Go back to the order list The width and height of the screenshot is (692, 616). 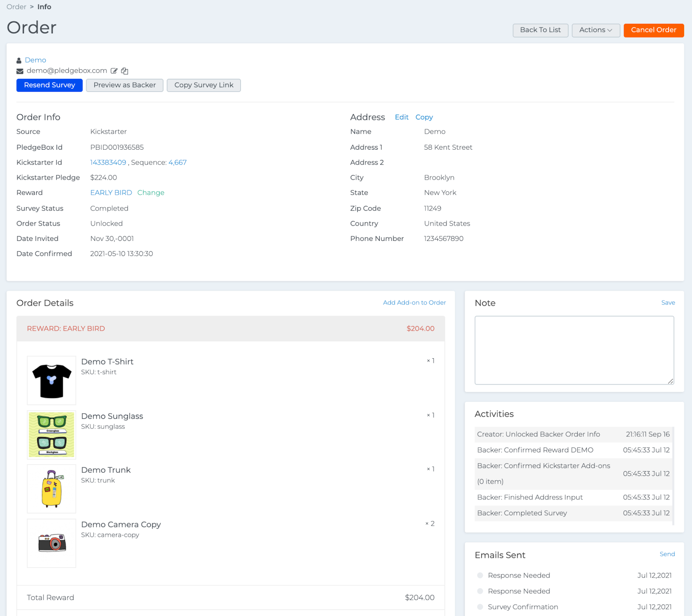(x=540, y=30)
